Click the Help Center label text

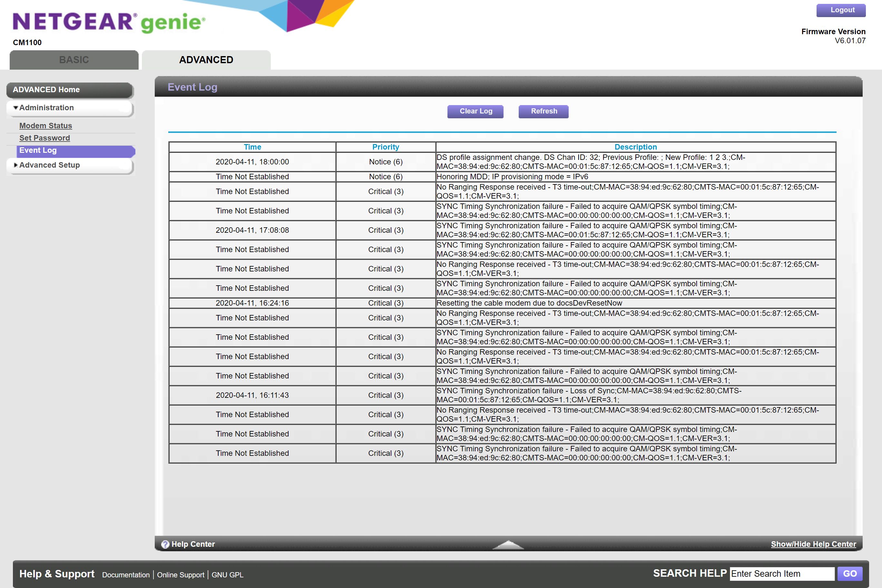point(193,544)
